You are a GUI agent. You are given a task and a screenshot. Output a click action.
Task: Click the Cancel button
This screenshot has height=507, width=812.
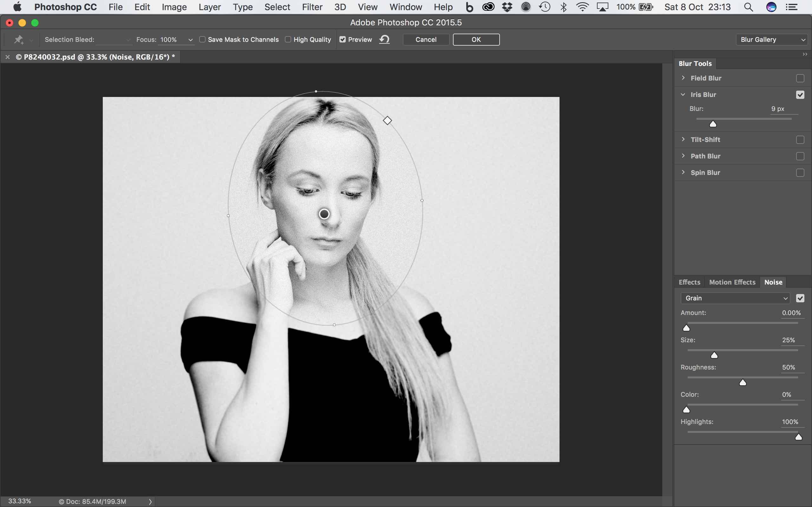pyautogui.click(x=426, y=40)
